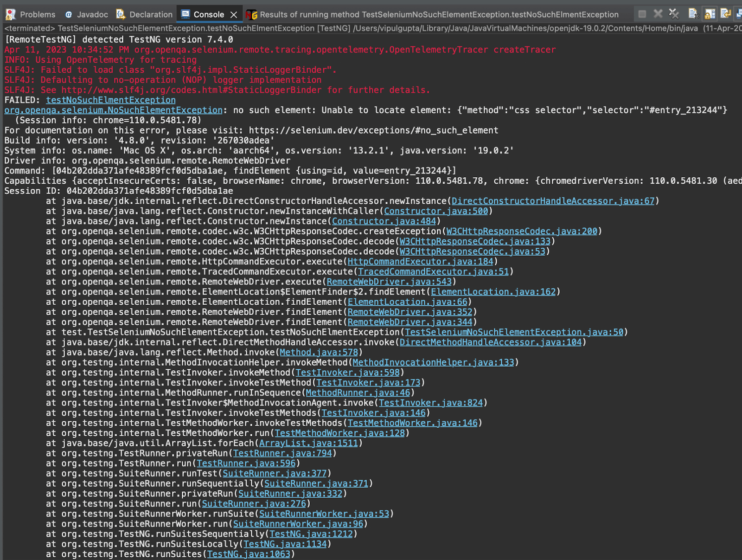Click the Terminate stop square icon
The width and height of the screenshot is (742, 560).
tap(642, 14)
